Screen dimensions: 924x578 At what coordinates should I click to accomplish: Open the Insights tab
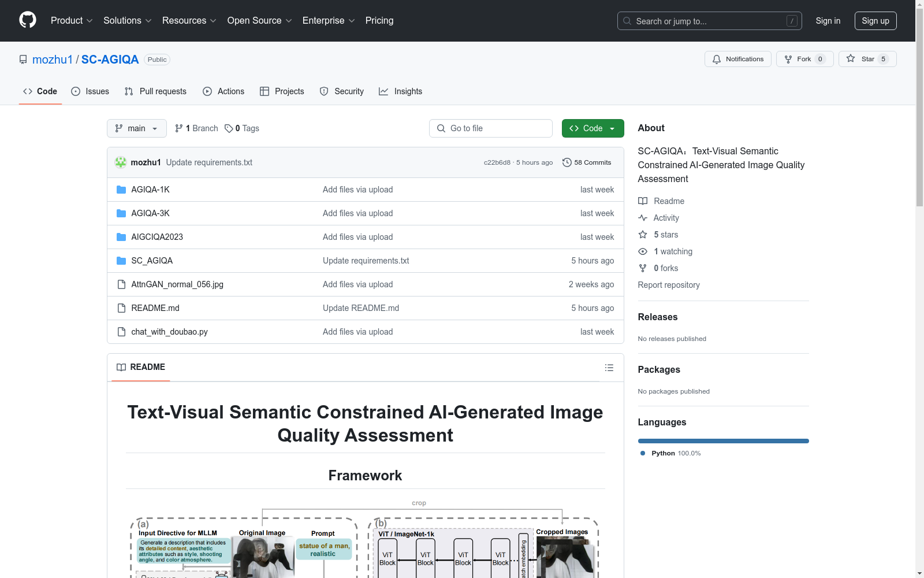[x=400, y=91]
